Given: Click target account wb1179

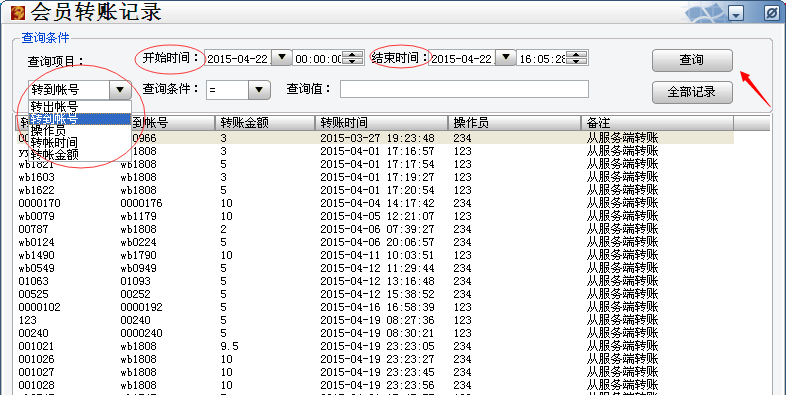Looking at the screenshot, I should coord(138,216).
